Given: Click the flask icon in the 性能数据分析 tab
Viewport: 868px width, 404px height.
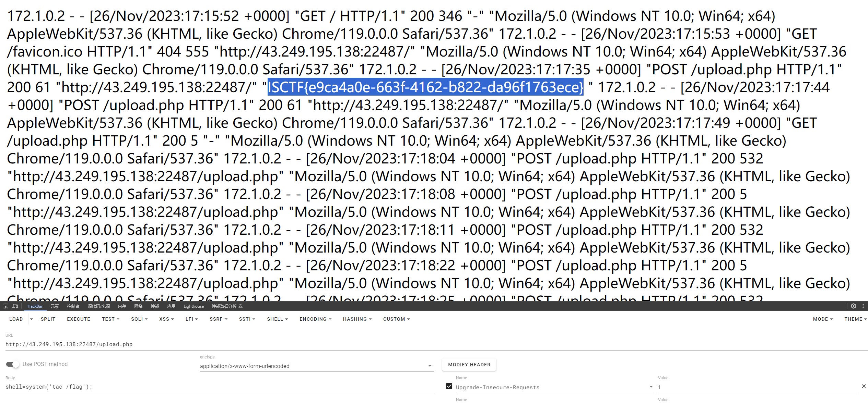Looking at the screenshot, I should (241, 306).
